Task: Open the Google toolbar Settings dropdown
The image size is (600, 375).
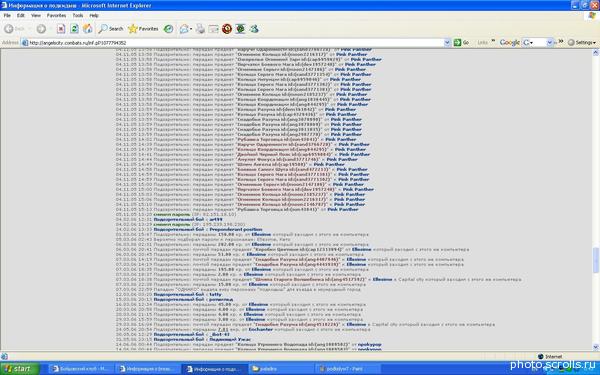Action: pos(582,43)
